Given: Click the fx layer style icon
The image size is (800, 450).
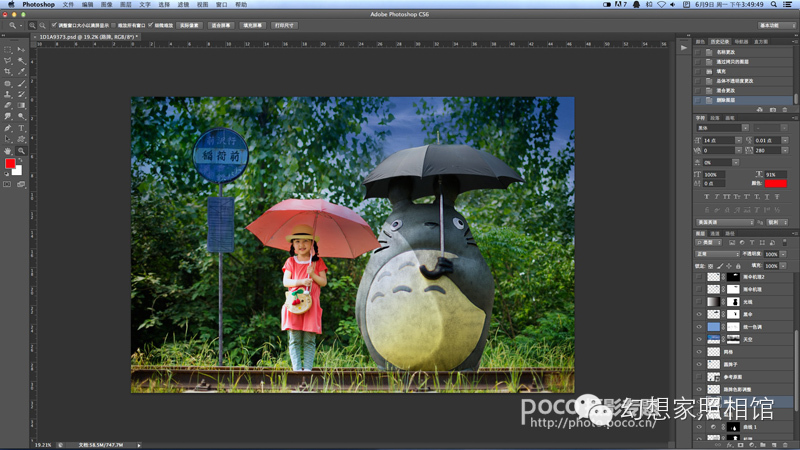Looking at the screenshot, I should 730,445.
